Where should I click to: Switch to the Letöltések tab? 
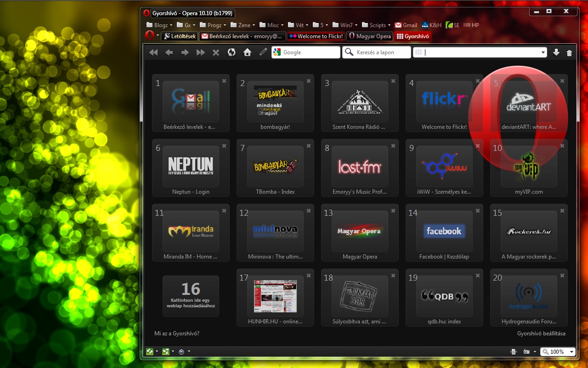(180, 36)
